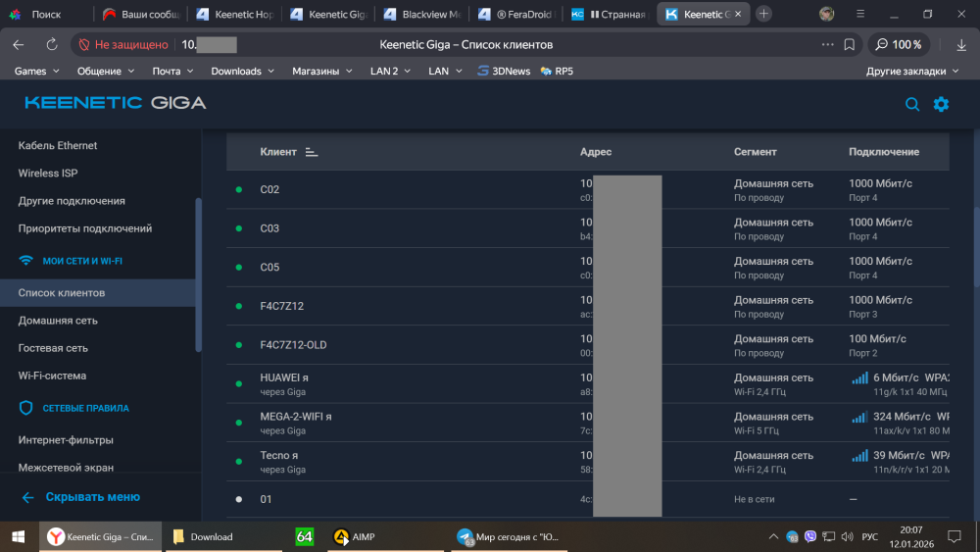The image size is (980, 552).
Task: Expand the Downloads bookmarks folder
Action: click(243, 71)
